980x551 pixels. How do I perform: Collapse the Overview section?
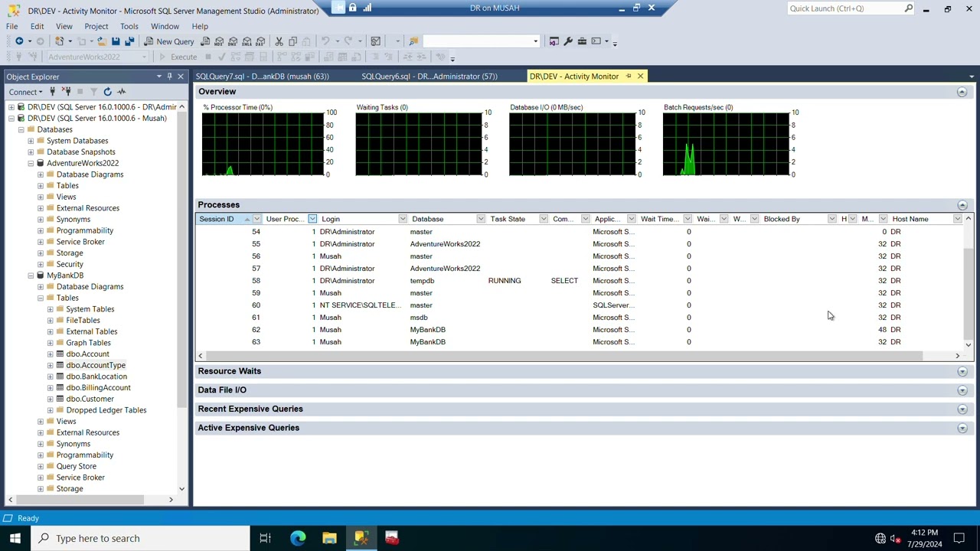click(x=962, y=92)
